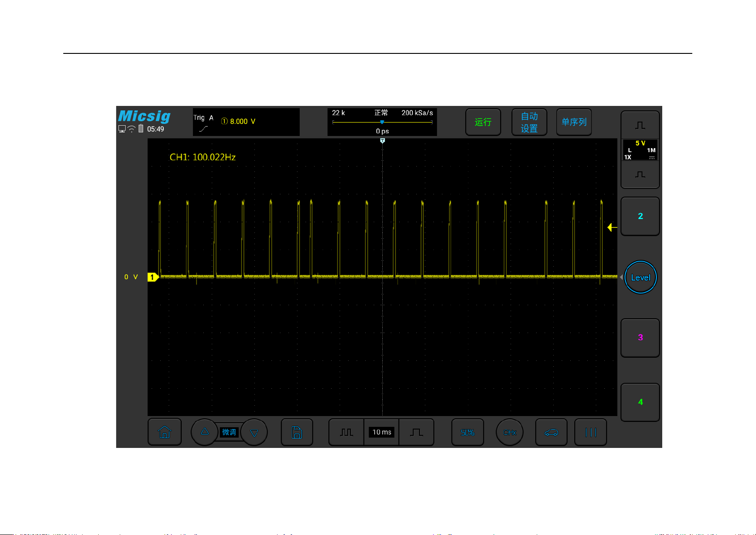Click the CH1: 100.022Hz frequency readout

click(x=202, y=157)
